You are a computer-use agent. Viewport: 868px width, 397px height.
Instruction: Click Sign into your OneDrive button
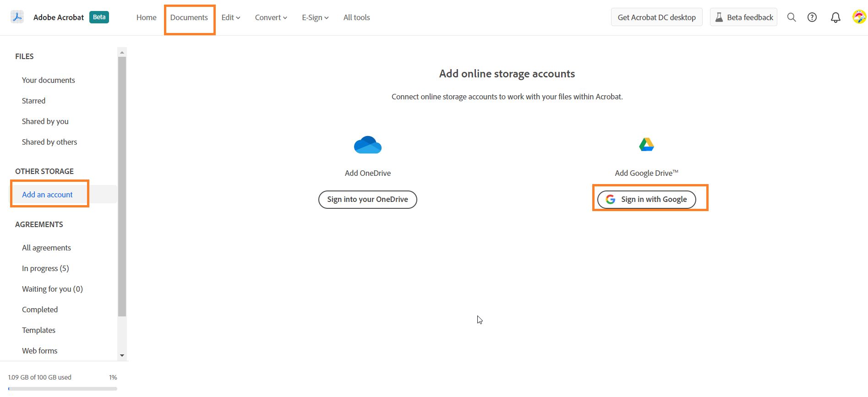368,200
